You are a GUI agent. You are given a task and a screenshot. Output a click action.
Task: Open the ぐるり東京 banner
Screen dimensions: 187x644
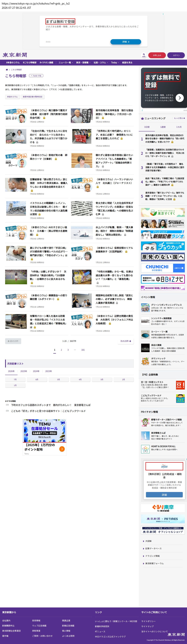(163, 508)
